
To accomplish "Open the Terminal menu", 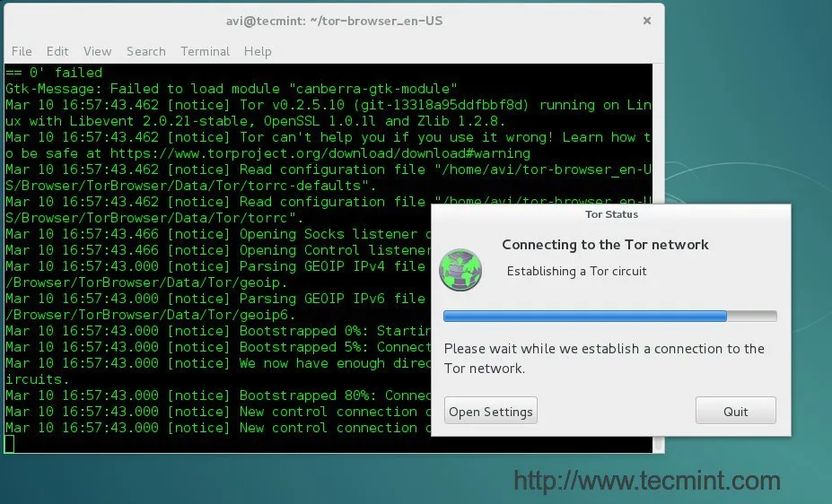I will (205, 51).
